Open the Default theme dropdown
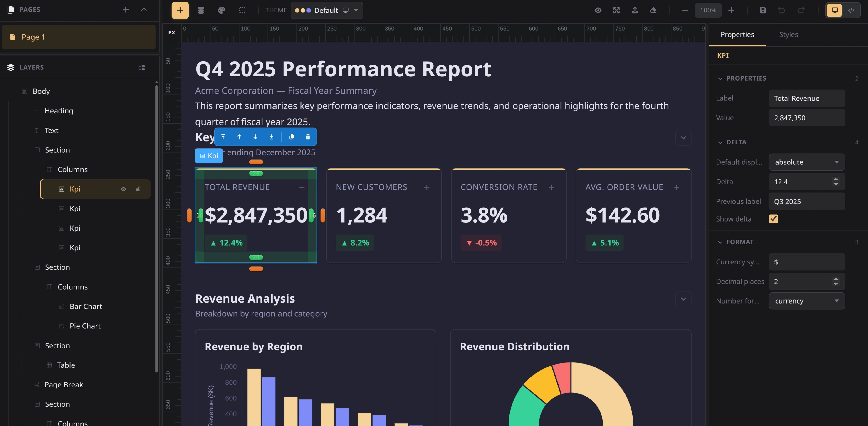 tap(327, 10)
